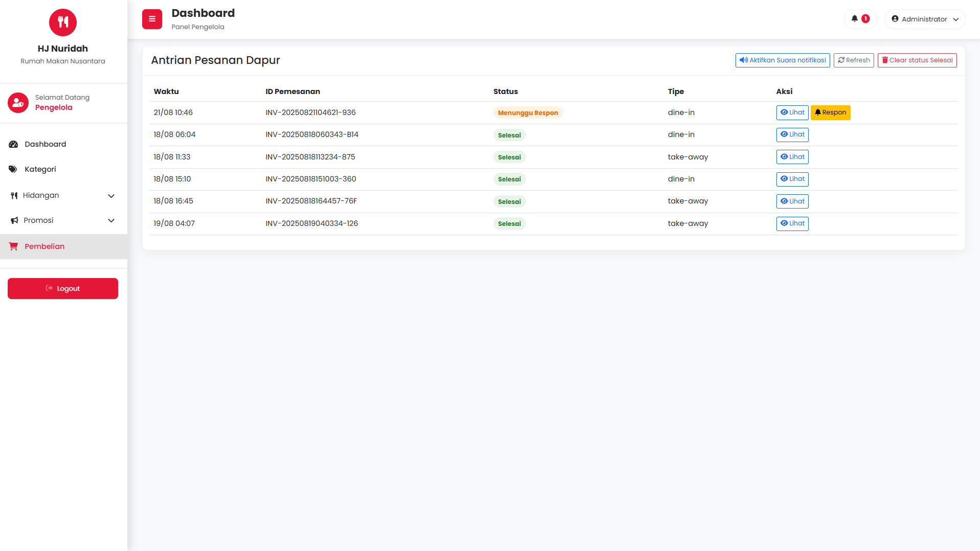Click the Menunggu Respon status badge

click(528, 113)
